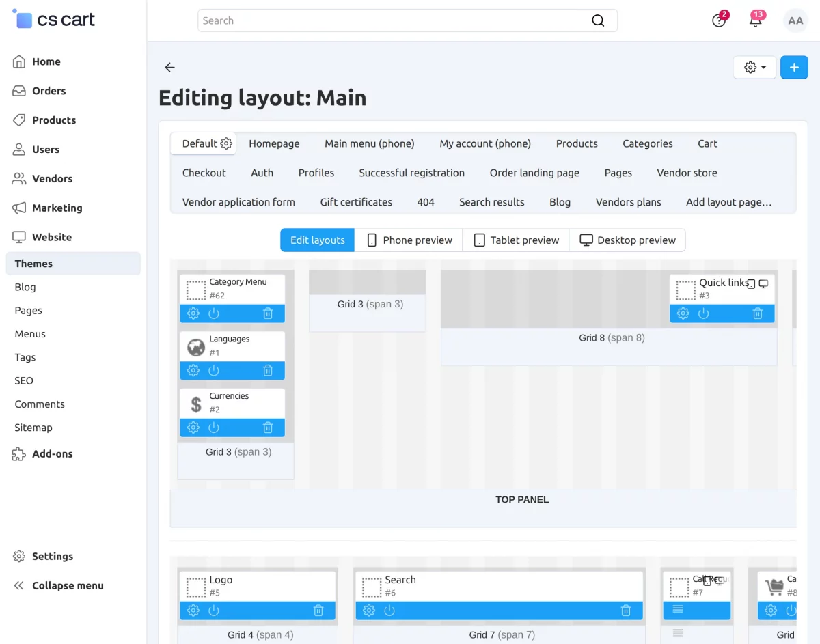820x644 pixels.
Task: Click the search magnifier icon
Action: tap(598, 20)
